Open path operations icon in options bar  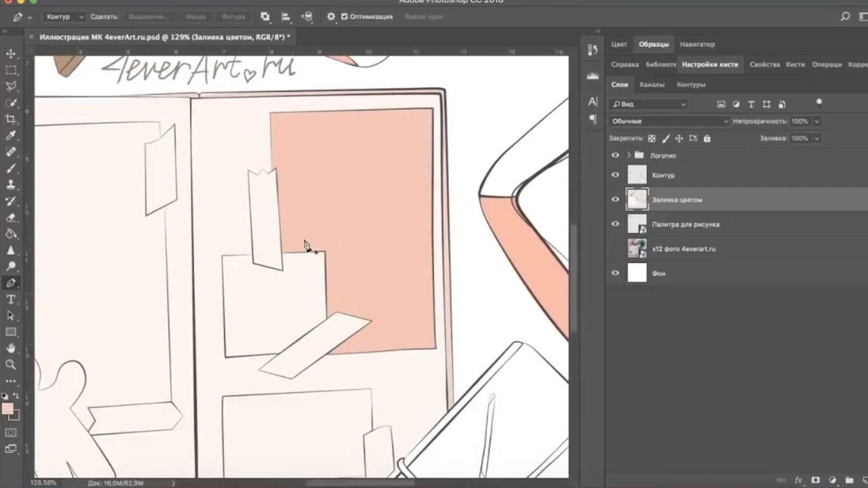pyautogui.click(x=265, y=16)
